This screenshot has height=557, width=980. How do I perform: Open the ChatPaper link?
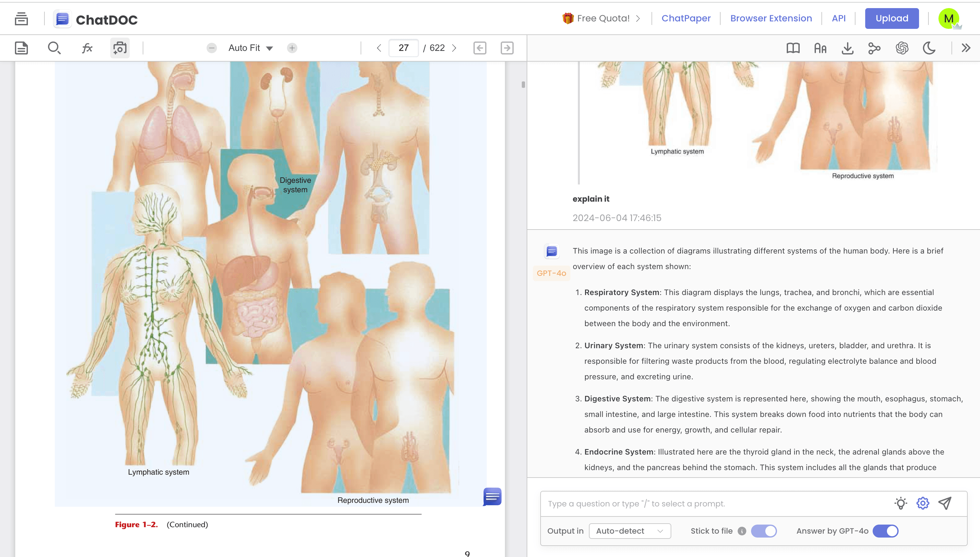686,18
